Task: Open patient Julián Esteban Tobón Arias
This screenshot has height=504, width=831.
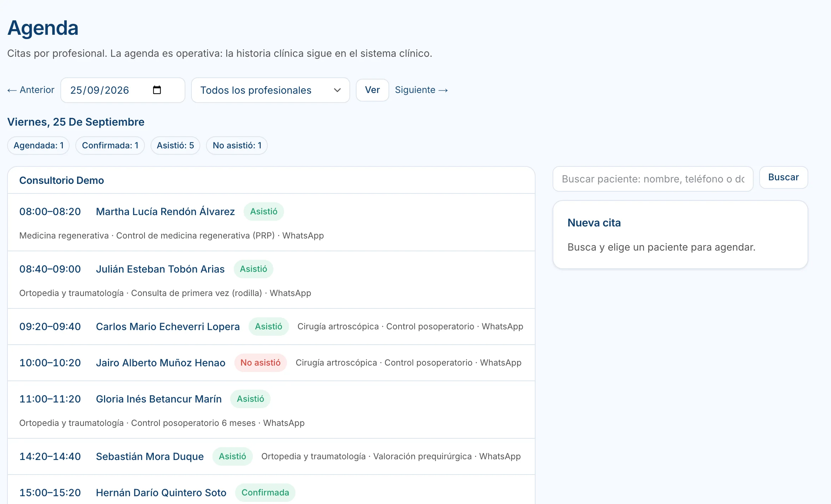Action: point(160,269)
